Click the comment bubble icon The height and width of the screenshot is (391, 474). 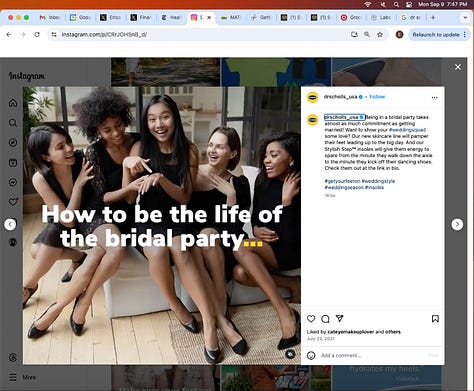(325, 319)
